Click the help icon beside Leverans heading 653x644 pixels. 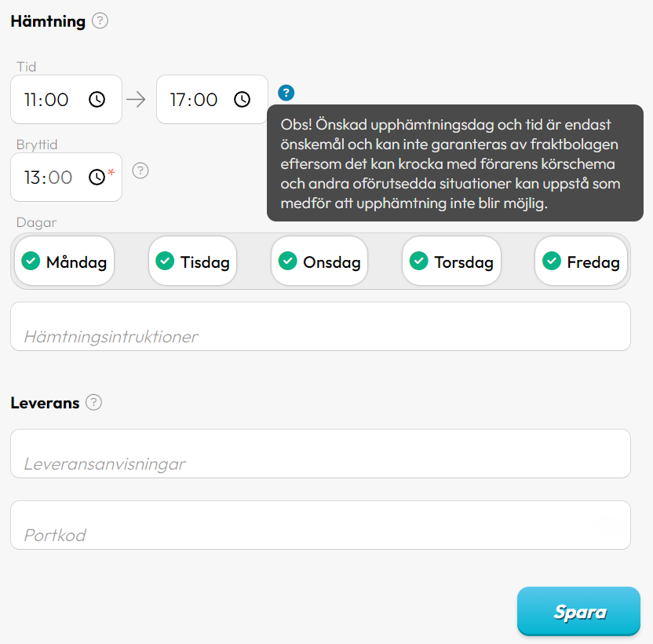[x=93, y=402]
